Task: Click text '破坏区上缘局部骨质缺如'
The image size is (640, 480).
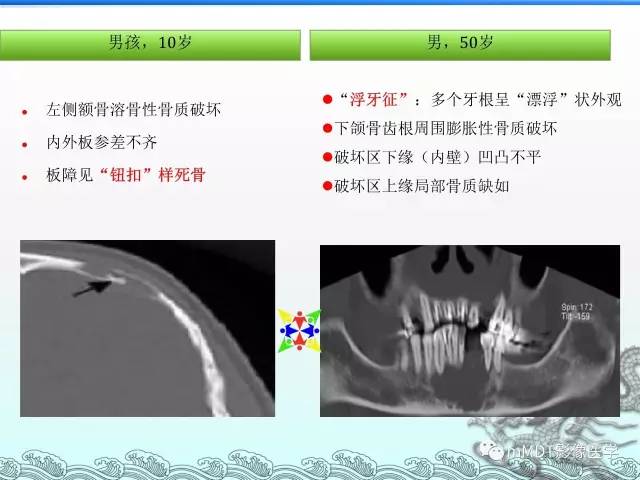Action: click(x=422, y=186)
